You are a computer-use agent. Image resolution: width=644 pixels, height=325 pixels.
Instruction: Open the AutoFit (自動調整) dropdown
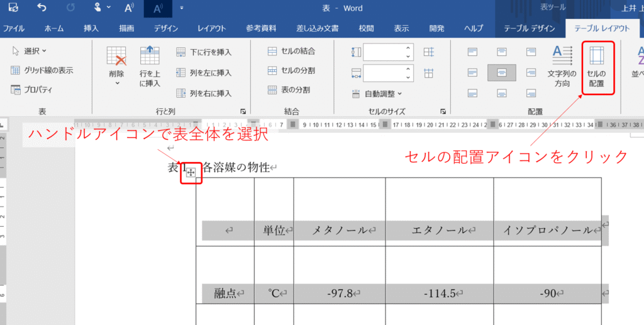(x=377, y=94)
